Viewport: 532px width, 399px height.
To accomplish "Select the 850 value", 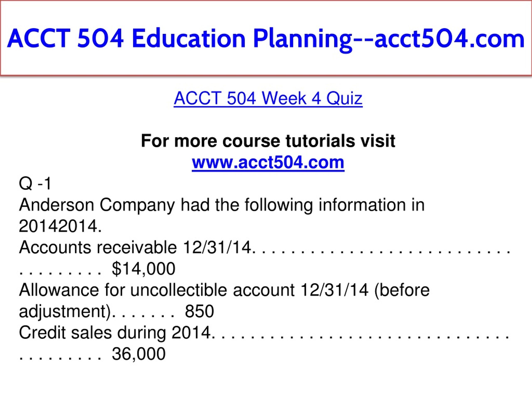I will 199,311.
